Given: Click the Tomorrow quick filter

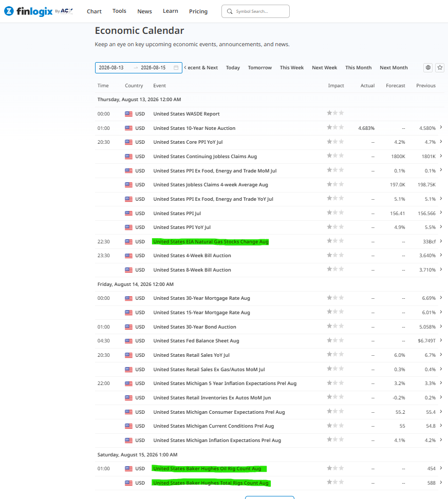Looking at the screenshot, I should pos(260,67).
